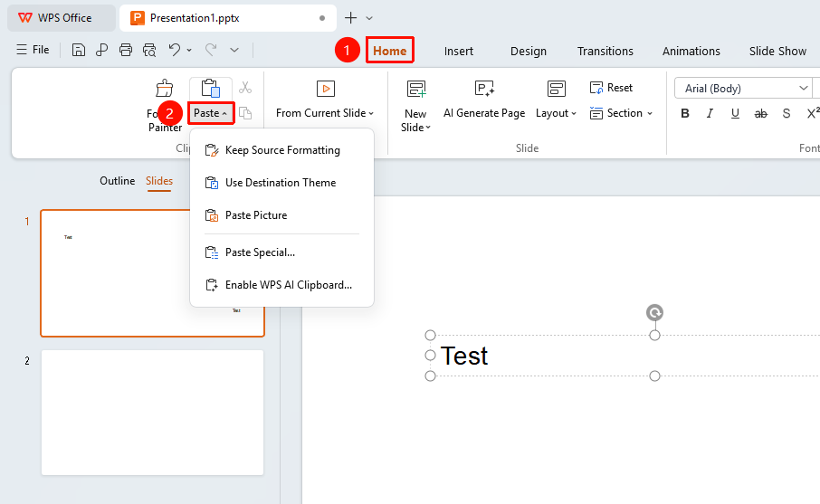Open the Transitions ribbon tab
The width and height of the screenshot is (820, 504).
(605, 52)
